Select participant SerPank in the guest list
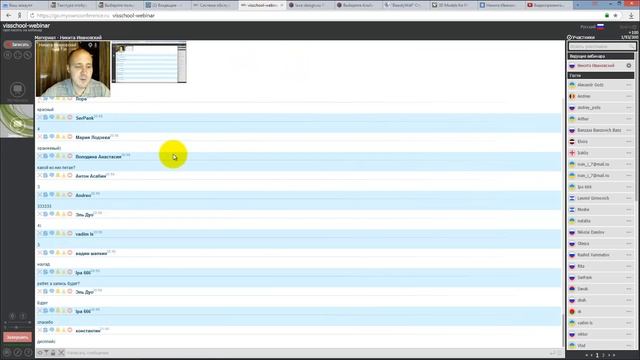Screen dimensions: 640x360 click(601, 278)
